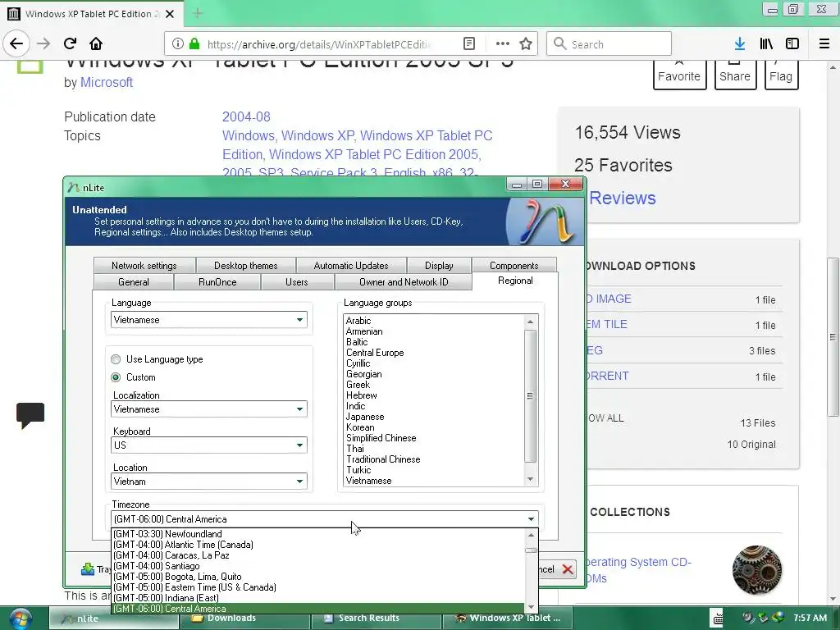Toggle reader view icon in the address bar
Screen dimensions: 840x630
tap(468, 44)
